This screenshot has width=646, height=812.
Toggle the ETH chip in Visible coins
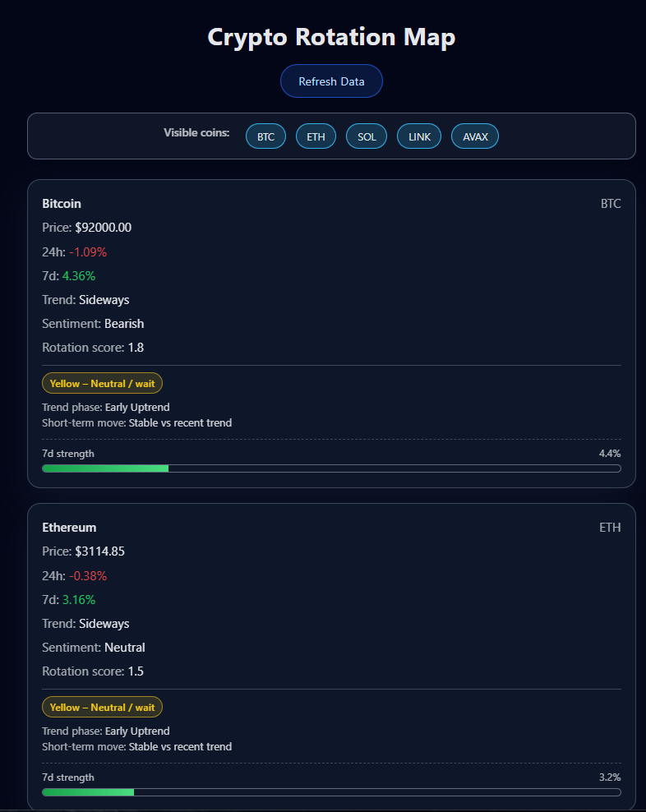(x=316, y=136)
